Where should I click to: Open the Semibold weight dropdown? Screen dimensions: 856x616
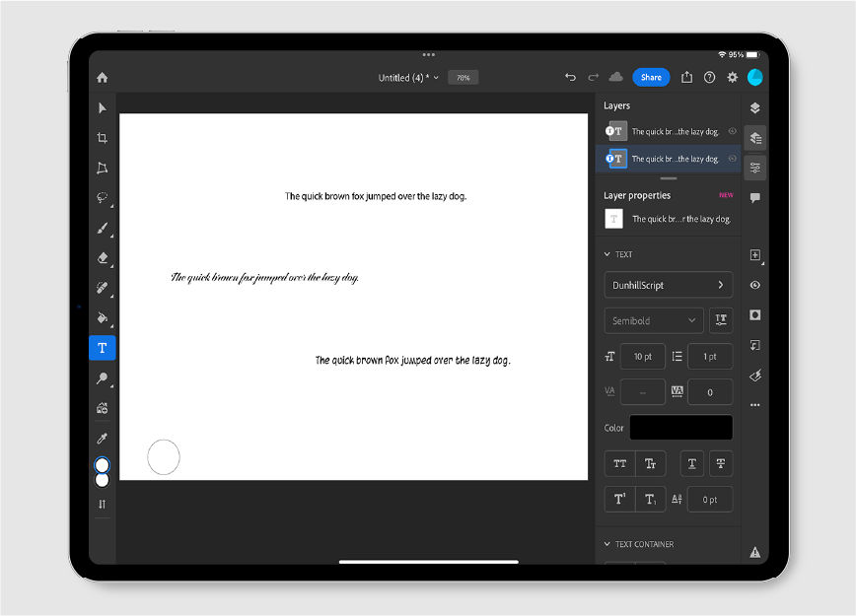653,320
